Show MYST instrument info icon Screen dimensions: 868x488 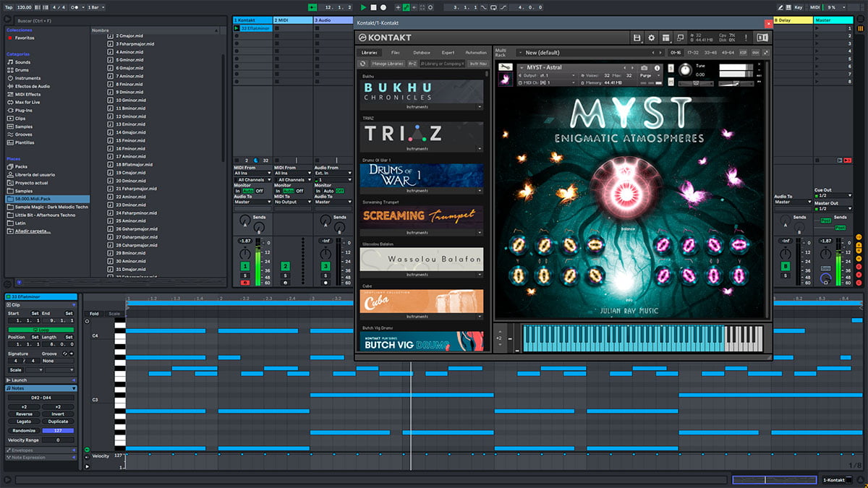658,68
